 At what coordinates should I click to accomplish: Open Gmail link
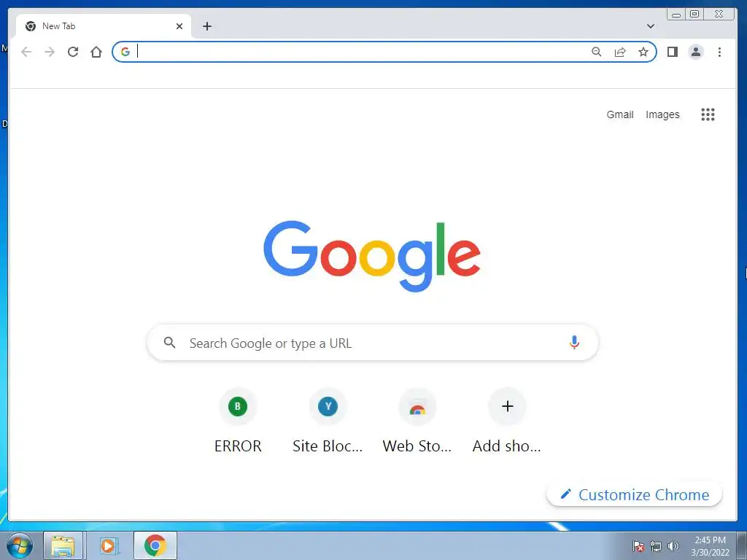tap(620, 114)
